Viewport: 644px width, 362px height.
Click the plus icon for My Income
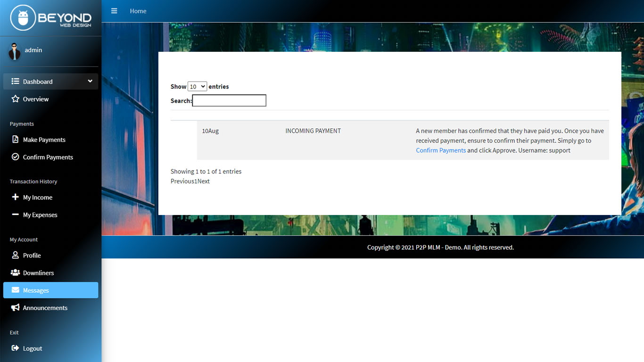coord(15,197)
